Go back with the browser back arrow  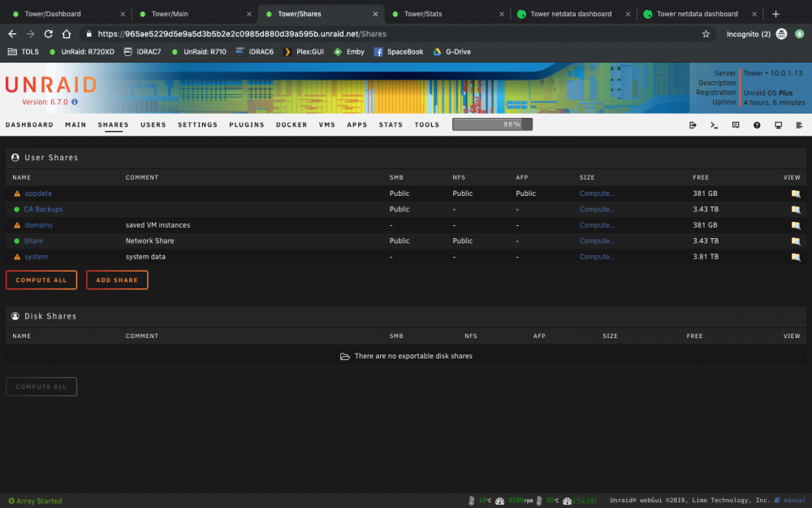tap(12, 33)
